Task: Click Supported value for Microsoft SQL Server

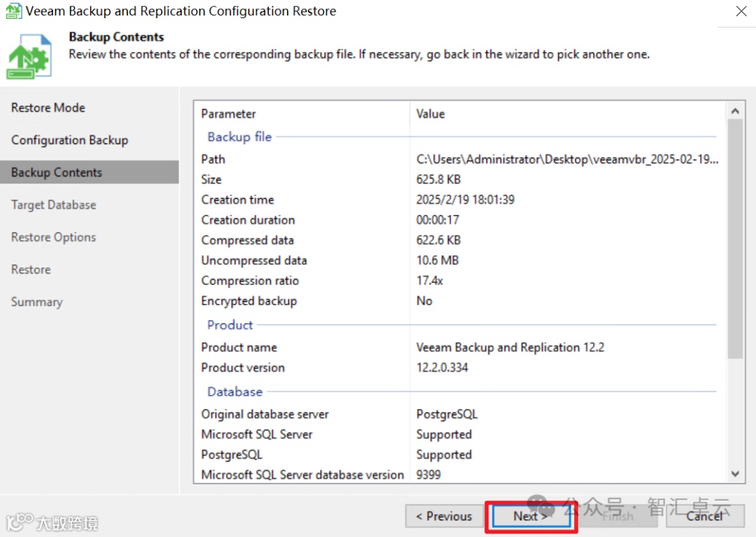Action: pos(444,434)
